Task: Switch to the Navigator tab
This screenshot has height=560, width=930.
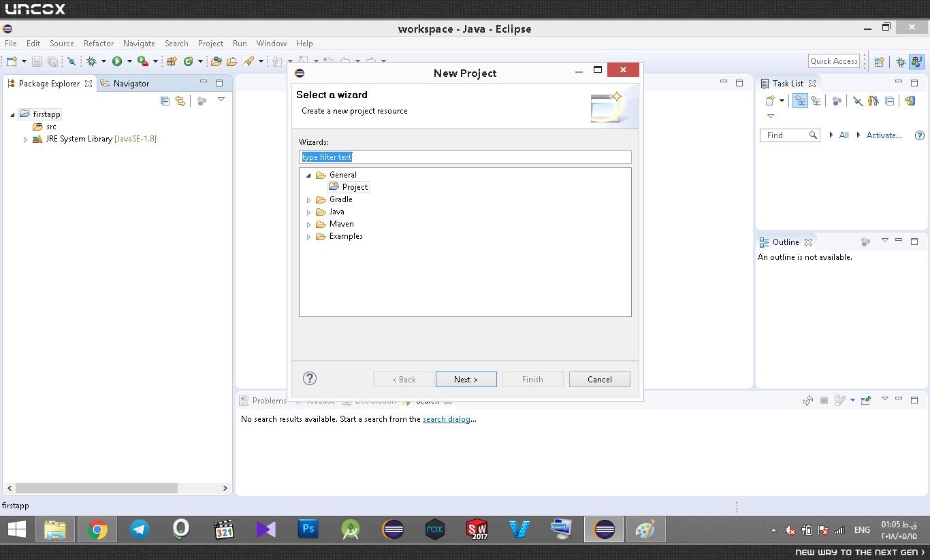Action: 125,83
